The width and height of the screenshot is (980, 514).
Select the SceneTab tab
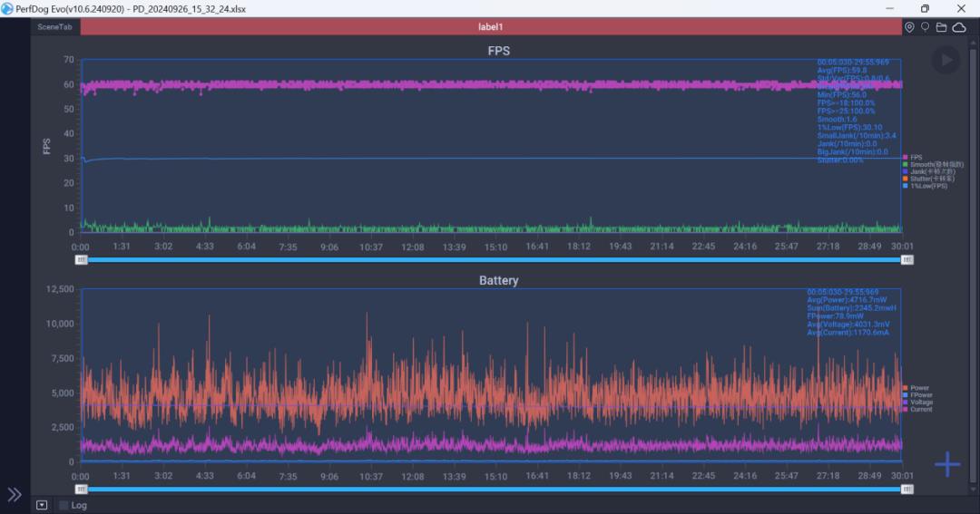[x=54, y=27]
